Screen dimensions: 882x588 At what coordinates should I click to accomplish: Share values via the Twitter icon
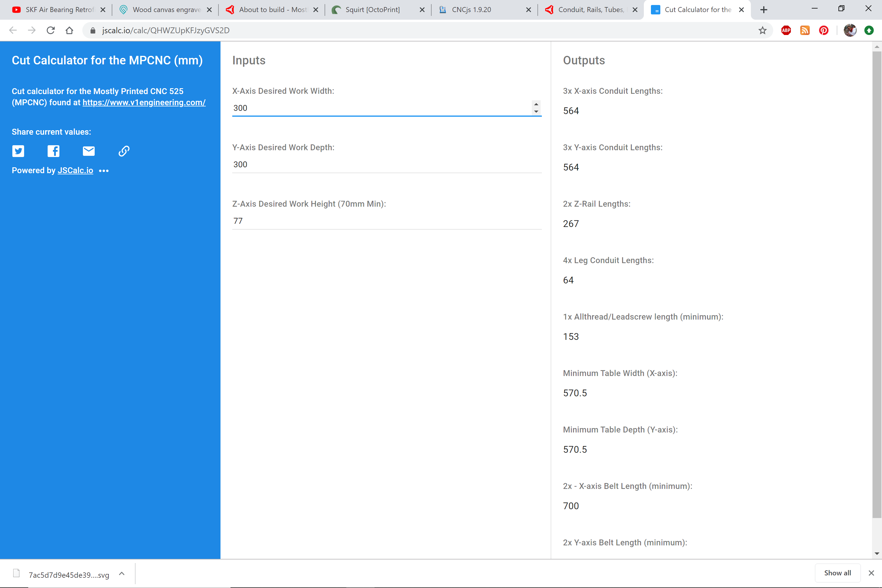(18, 151)
